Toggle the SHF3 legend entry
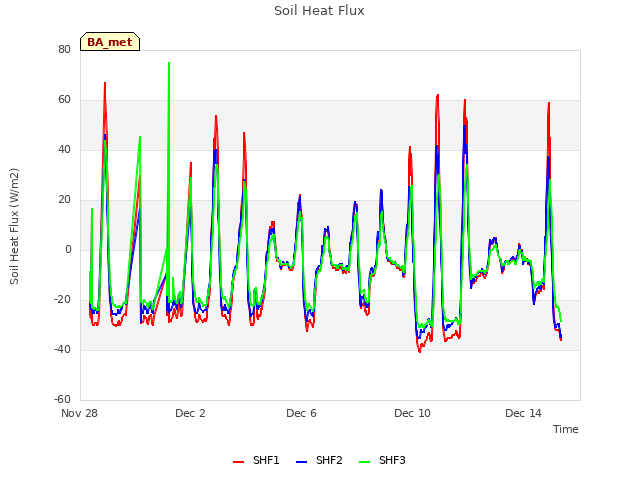The image size is (640, 480). (x=382, y=460)
